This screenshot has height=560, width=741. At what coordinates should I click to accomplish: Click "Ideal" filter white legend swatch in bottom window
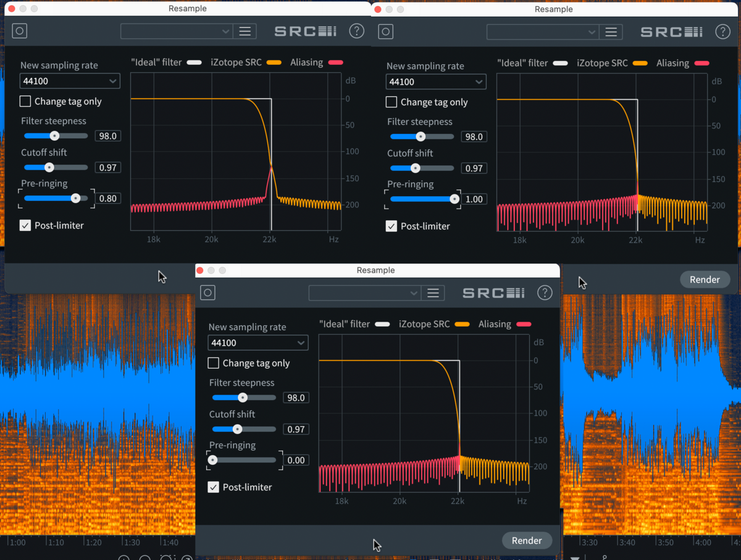coord(382,324)
